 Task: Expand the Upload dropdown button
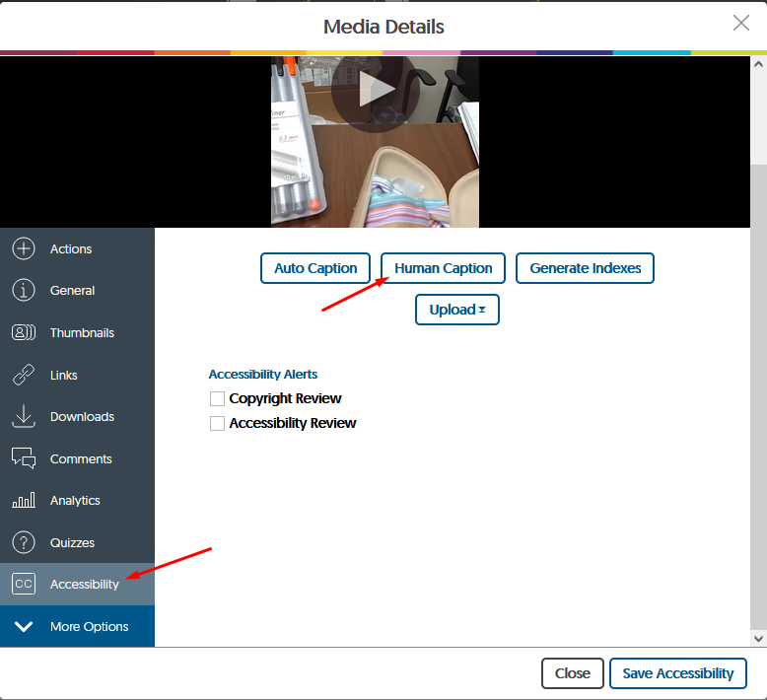[457, 310]
